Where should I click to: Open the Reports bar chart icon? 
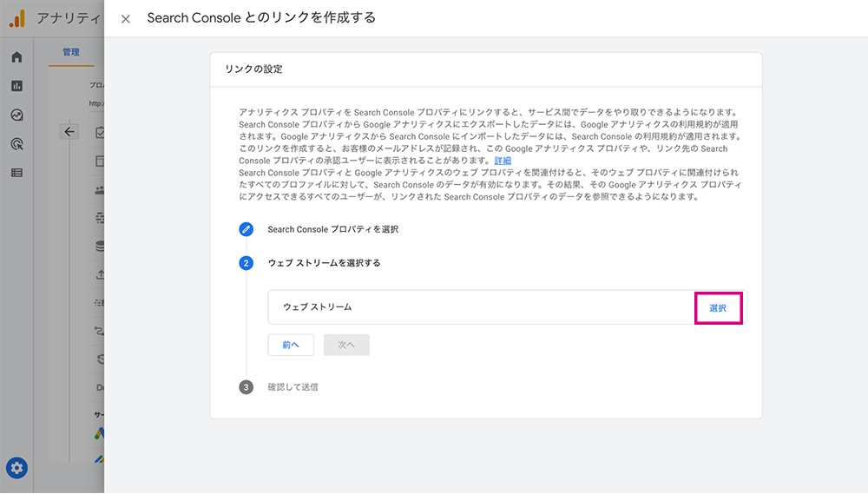pos(16,86)
